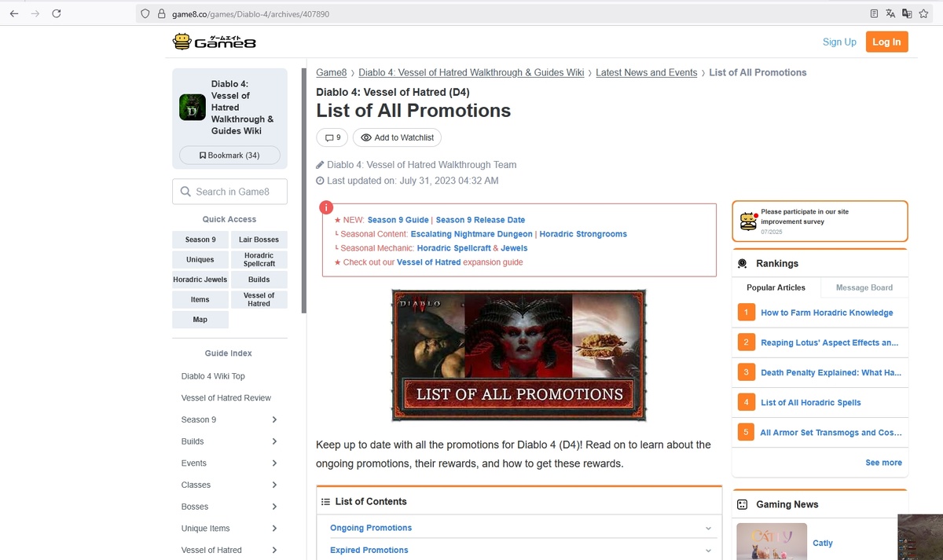Toggle reader view icon in address bar
The image size is (943, 560).
click(x=874, y=13)
